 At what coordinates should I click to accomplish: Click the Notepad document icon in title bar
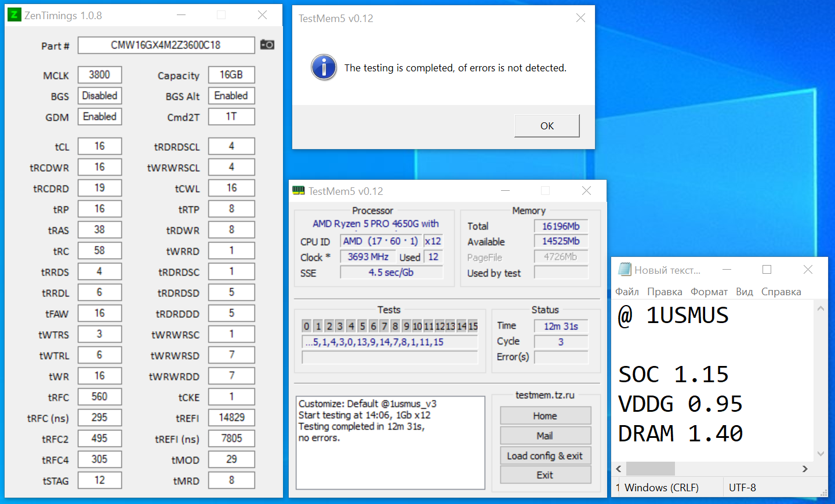(625, 270)
